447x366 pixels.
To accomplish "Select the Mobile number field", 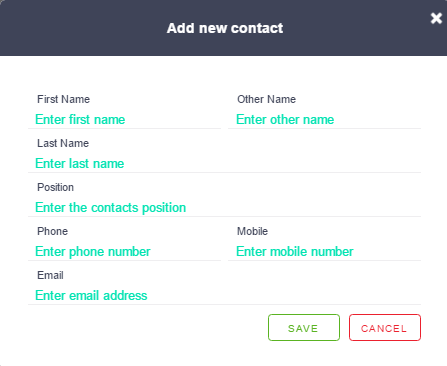I will click(x=324, y=252).
